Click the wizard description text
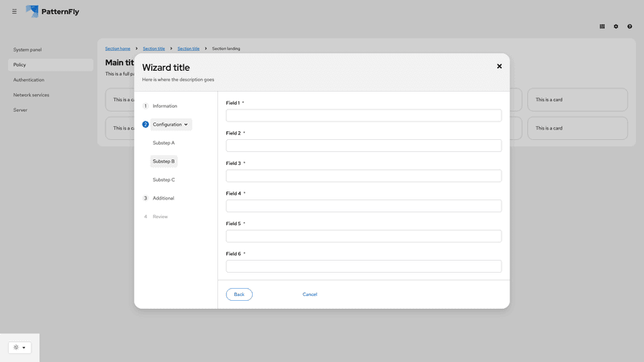644x362 pixels. click(x=178, y=80)
